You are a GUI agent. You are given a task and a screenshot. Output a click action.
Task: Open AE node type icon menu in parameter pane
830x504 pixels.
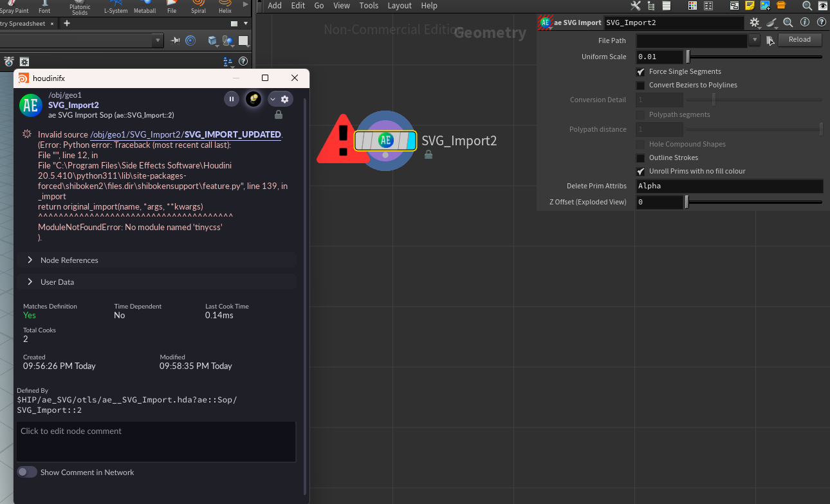[546, 22]
